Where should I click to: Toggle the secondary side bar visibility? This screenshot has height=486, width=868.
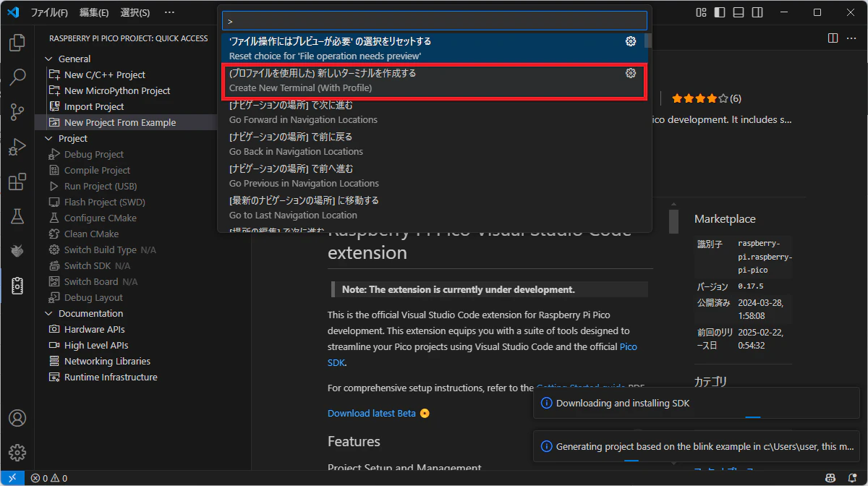(x=757, y=12)
